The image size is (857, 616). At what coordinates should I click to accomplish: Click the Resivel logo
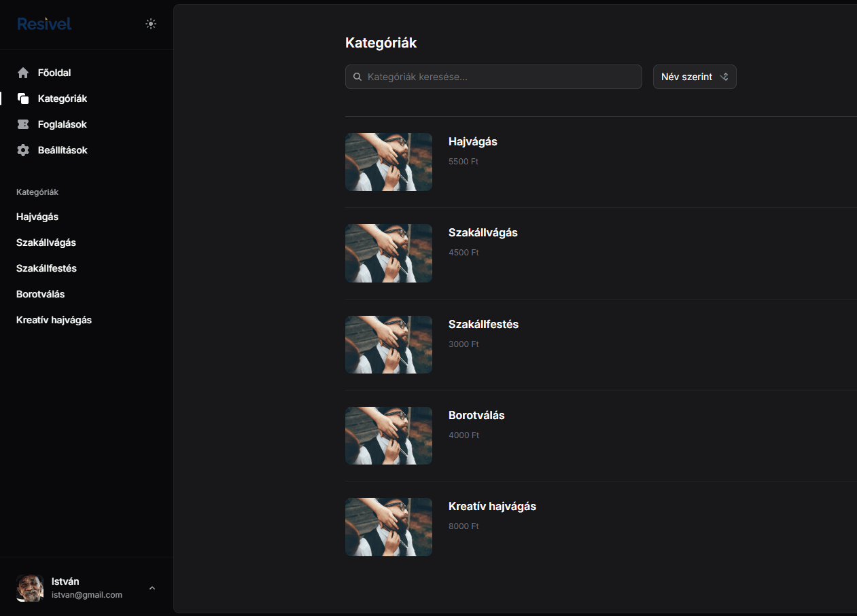point(44,24)
